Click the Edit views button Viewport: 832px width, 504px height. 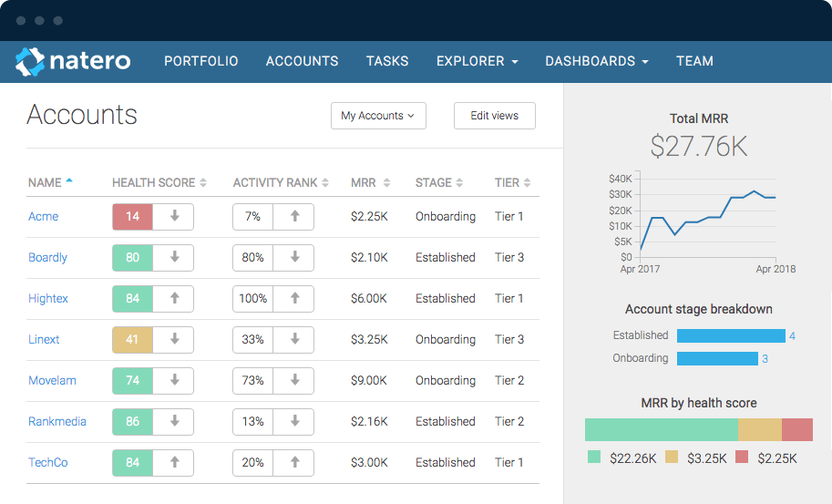coord(495,116)
